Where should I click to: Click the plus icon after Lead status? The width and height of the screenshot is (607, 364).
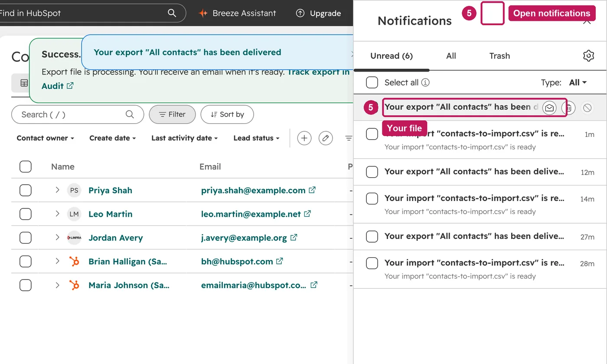(304, 138)
